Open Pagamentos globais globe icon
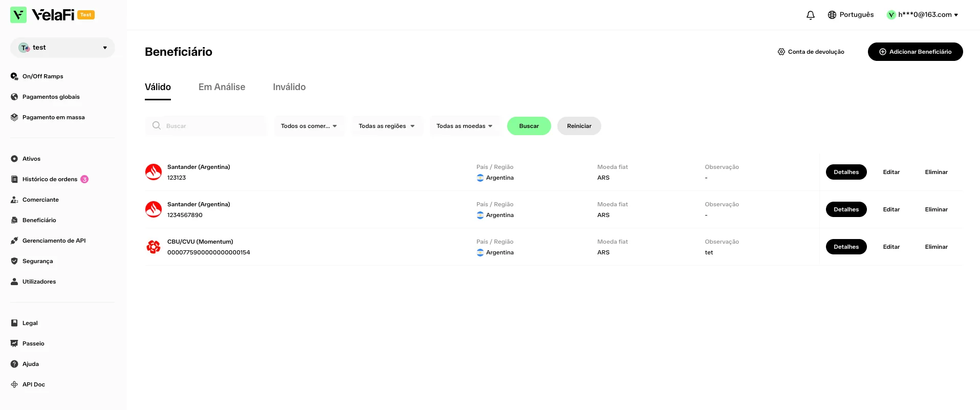The width and height of the screenshot is (980, 410). pyautogui.click(x=14, y=97)
